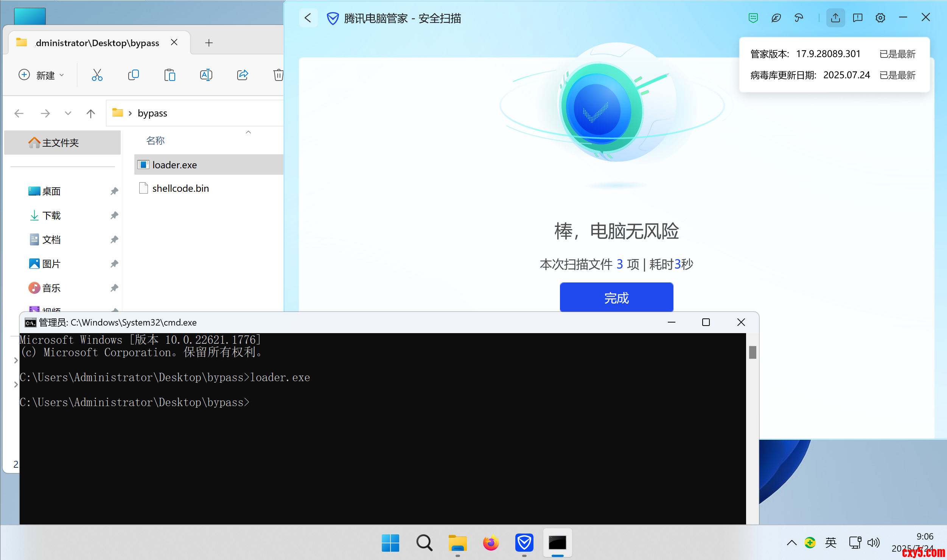Click the share icon in Explorer toolbar
The image size is (947, 560).
click(x=242, y=75)
